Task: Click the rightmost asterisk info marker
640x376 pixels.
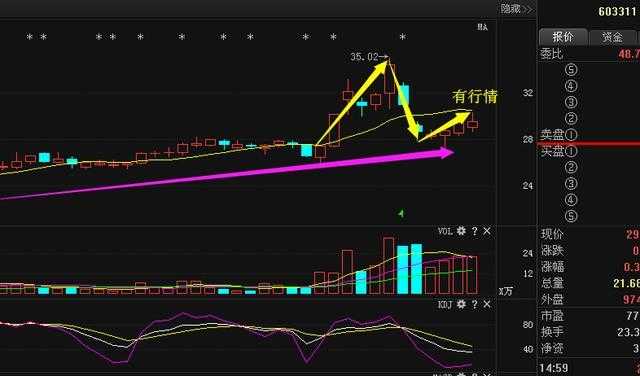Action: pos(403,37)
